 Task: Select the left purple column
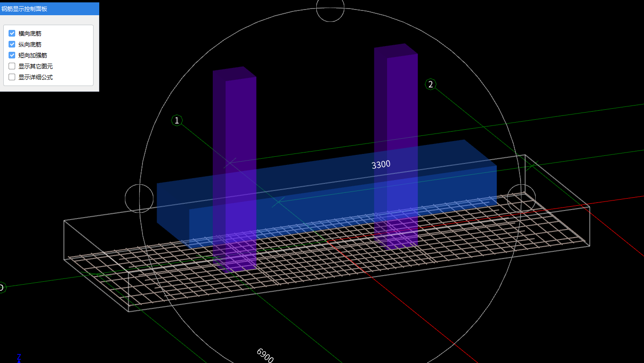click(x=235, y=169)
